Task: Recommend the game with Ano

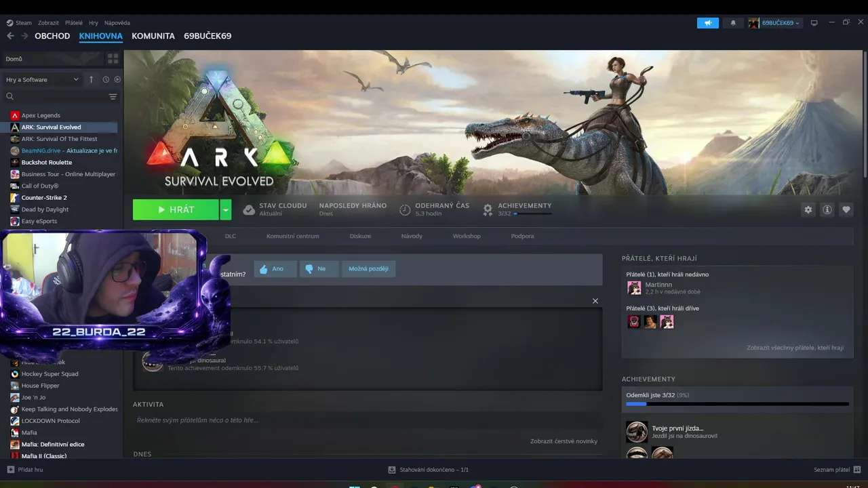Action: [x=275, y=269]
